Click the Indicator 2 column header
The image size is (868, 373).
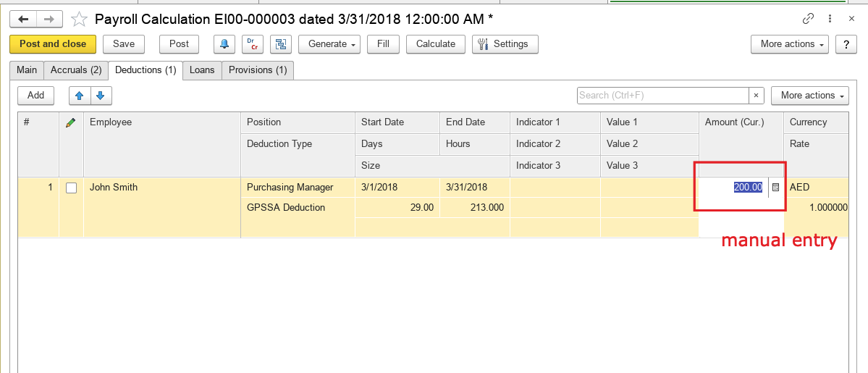555,144
